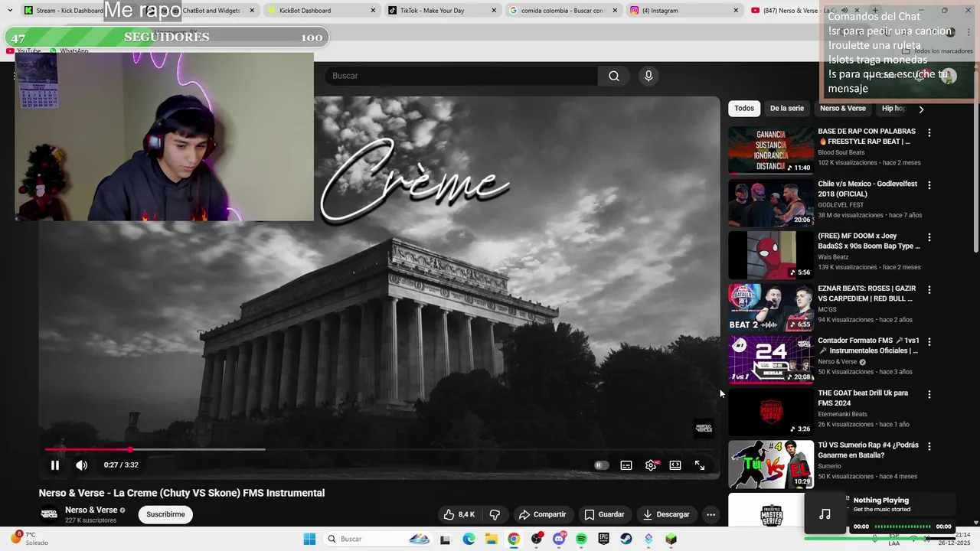Screen dimensions: 980x551
Task: Open Minecraft grass block taskbar icon
Action: pyautogui.click(x=671, y=539)
